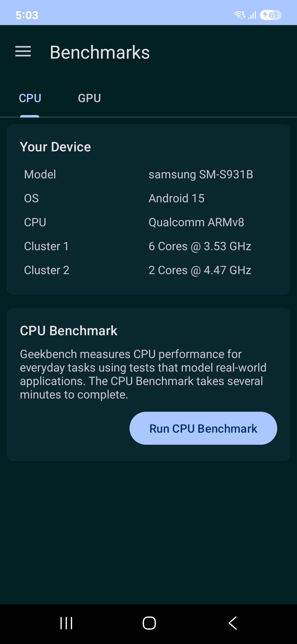Tap the Qualcomm ARMv8 CPU value
The image size is (297, 644).
pyautogui.click(x=196, y=222)
